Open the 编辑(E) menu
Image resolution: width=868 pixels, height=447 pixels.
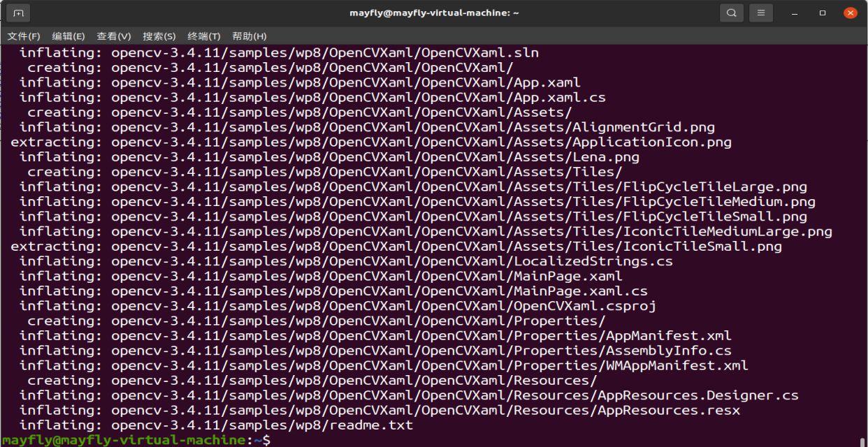[67, 36]
